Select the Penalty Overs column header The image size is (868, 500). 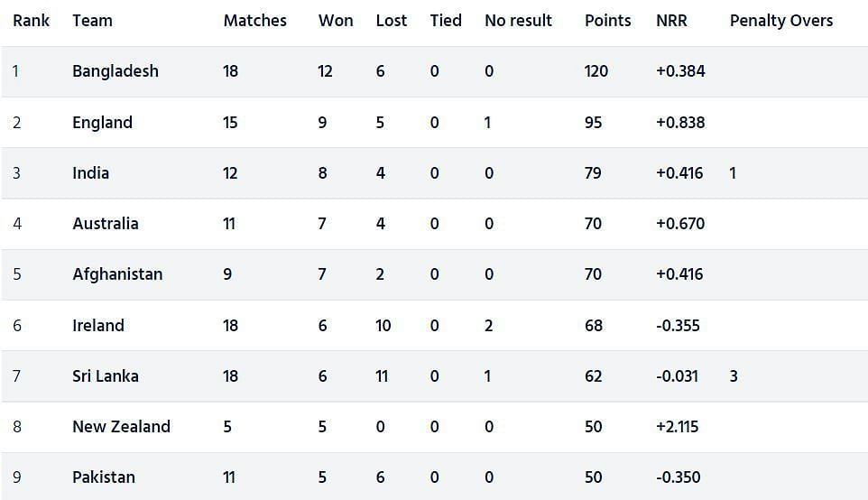click(x=781, y=21)
